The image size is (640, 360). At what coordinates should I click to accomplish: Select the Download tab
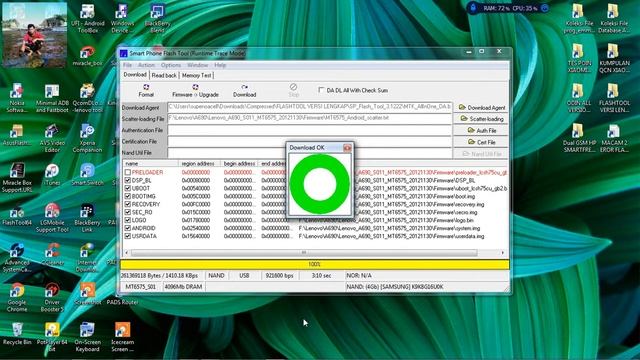(135, 75)
